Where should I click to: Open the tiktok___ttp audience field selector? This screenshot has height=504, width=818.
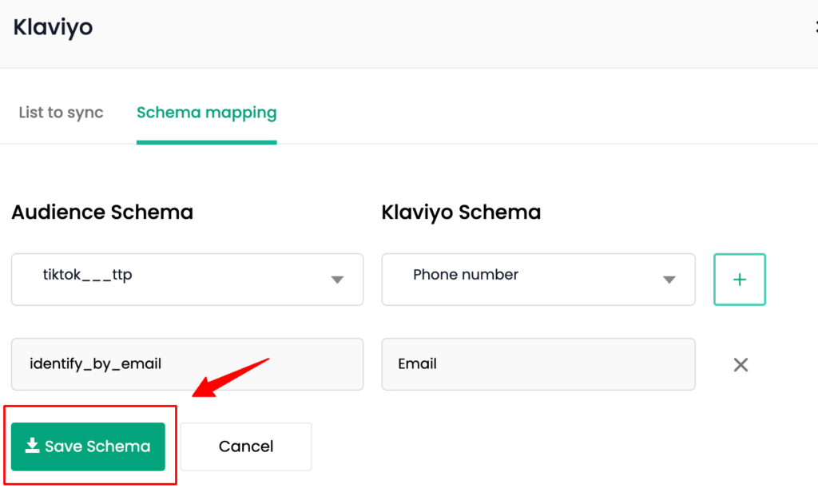click(187, 280)
